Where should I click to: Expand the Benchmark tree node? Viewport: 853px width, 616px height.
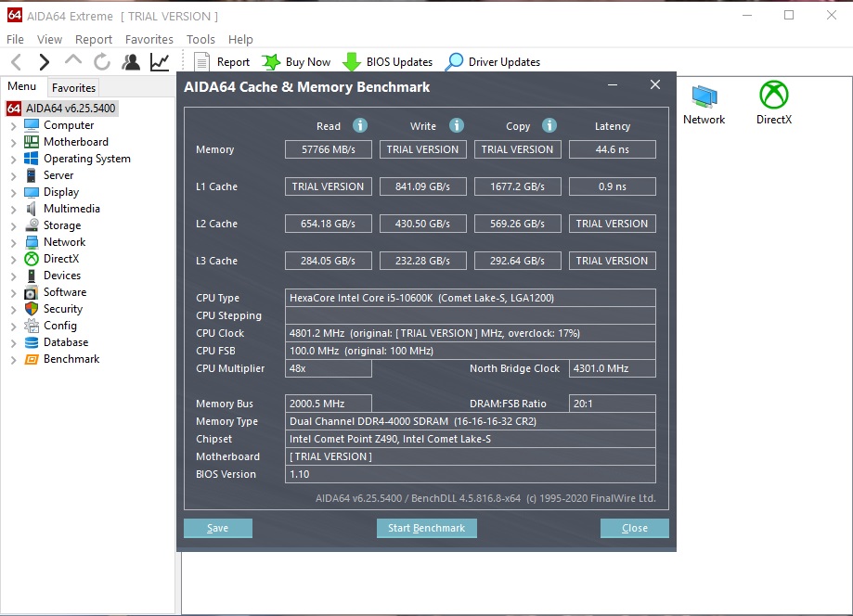click(14, 360)
